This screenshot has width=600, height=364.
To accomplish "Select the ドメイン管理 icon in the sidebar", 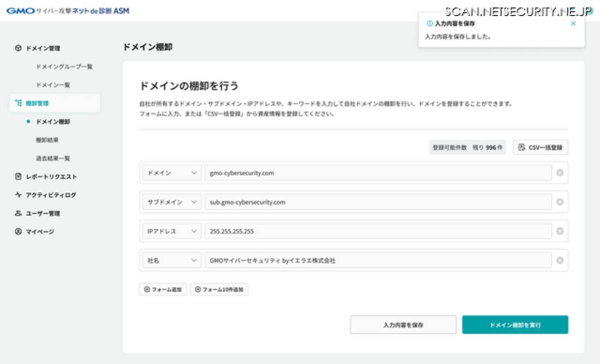I will [18, 48].
